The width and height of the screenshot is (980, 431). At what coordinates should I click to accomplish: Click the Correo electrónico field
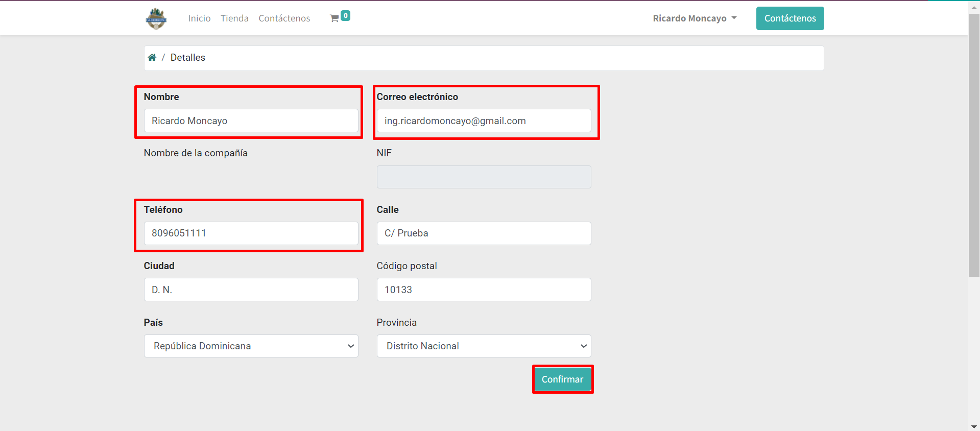(x=484, y=121)
